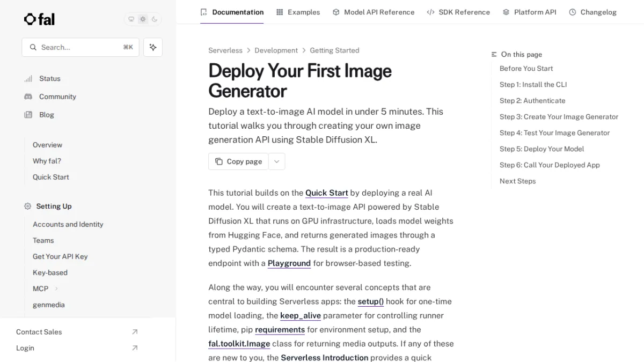Image resolution: width=644 pixels, height=362 pixels.
Task: Follow the setup() link
Action: point(371,301)
